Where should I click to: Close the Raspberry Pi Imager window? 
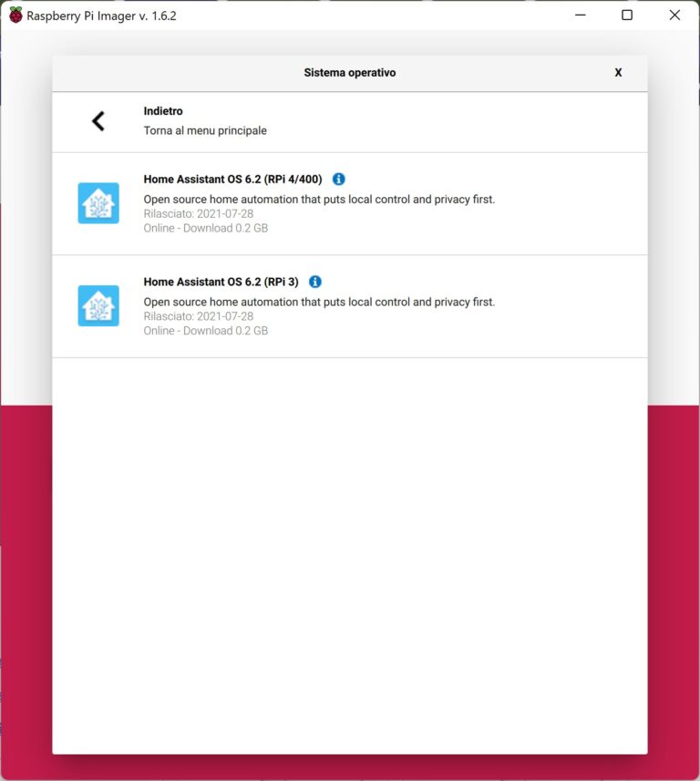674,15
